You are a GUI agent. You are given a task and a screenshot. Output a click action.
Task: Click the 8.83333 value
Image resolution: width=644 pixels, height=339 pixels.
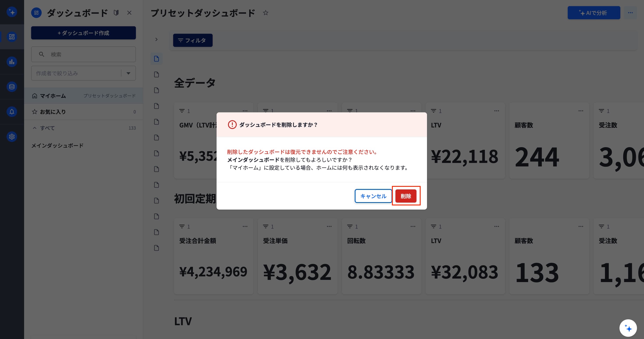coord(381,272)
